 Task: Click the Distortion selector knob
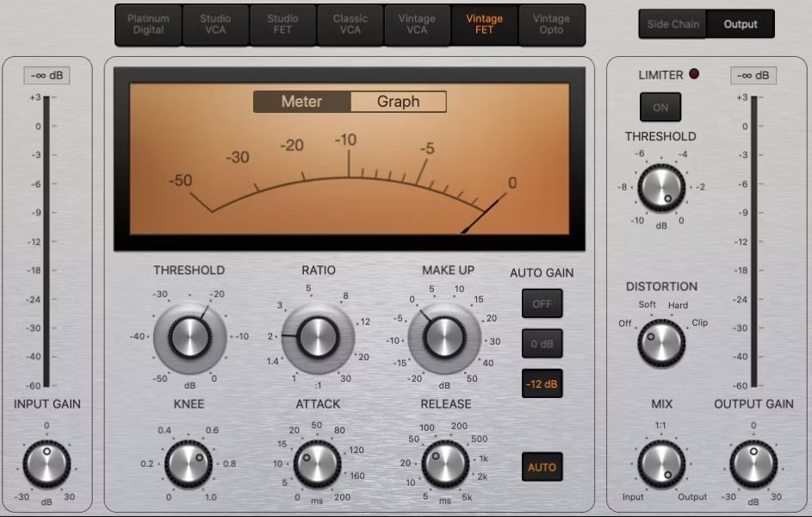click(661, 343)
